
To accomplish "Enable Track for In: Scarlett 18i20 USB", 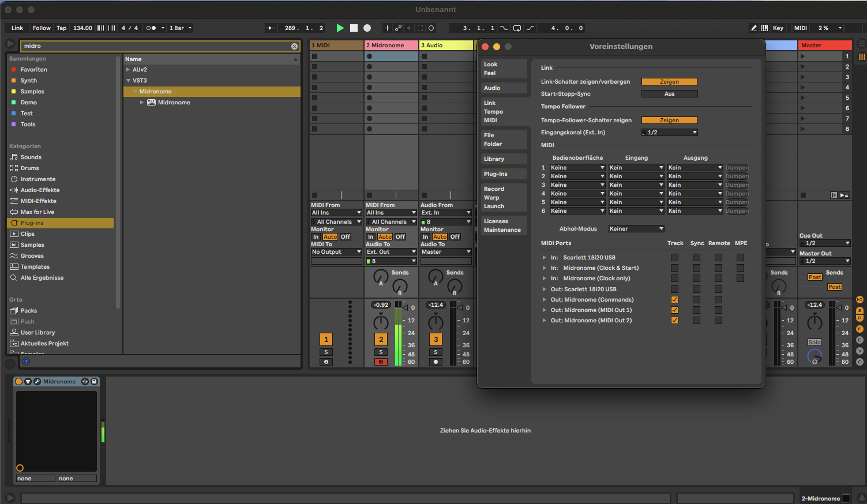I will click(674, 258).
